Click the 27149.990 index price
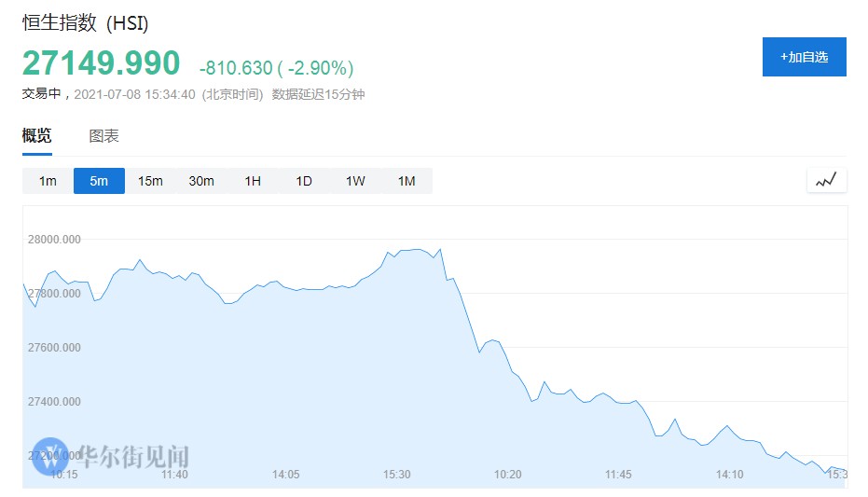The image size is (868, 497). tap(101, 63)
